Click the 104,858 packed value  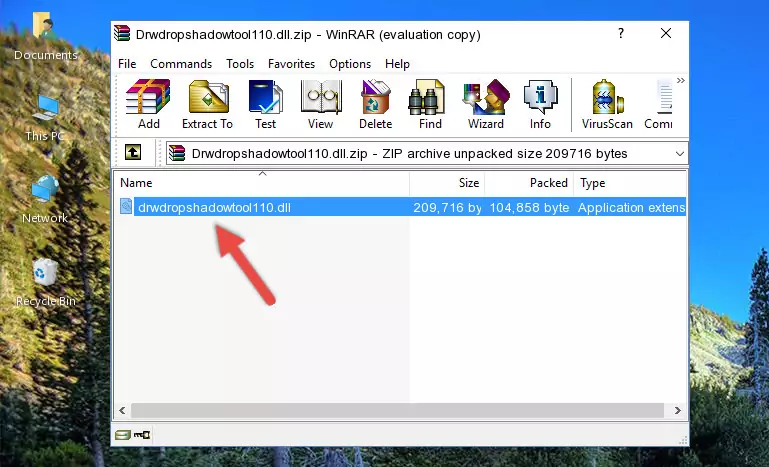[x=529, y=208]
